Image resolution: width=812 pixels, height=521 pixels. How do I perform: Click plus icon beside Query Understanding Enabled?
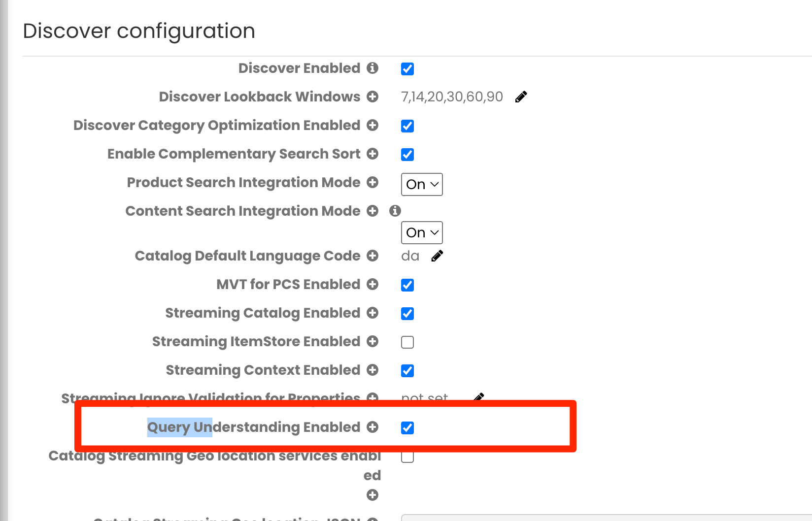372,427
